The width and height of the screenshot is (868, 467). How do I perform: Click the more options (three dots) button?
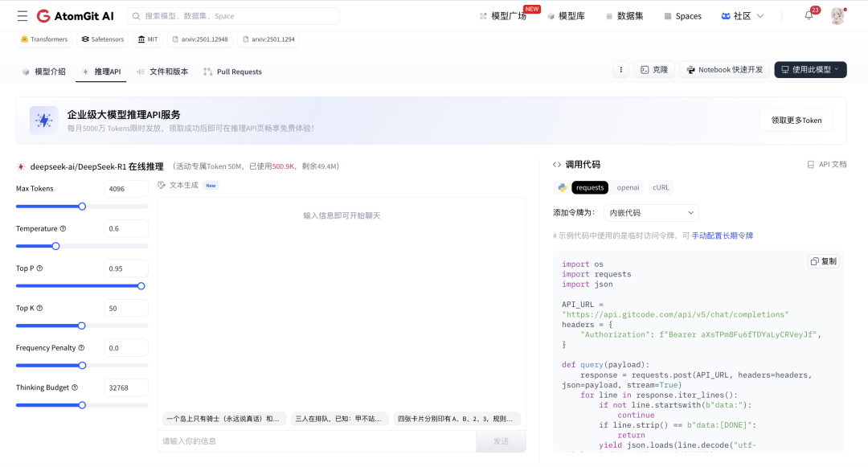coord(620,70)
